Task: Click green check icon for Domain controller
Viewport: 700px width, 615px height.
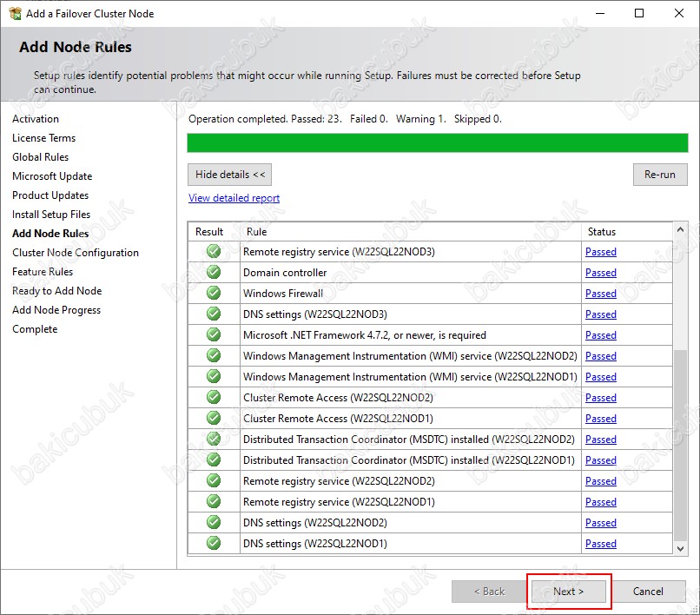Action: coord(214,272)
